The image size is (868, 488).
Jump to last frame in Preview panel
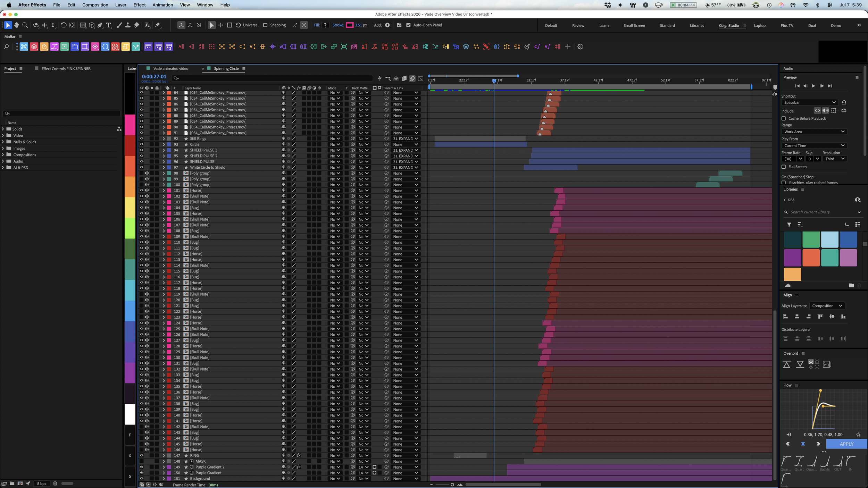point(830,86)
